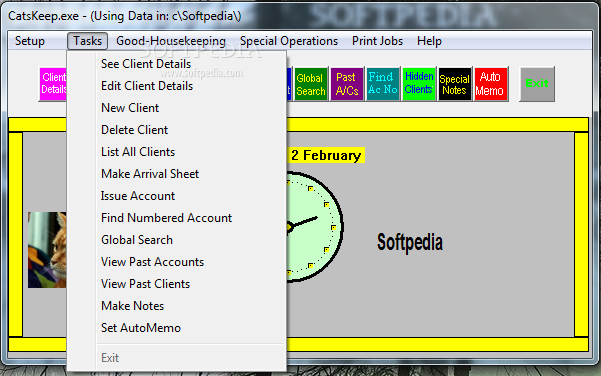Click the green Global Search toolbar button
The height and width of the screenshot is (376, 601).
(311, 84)
